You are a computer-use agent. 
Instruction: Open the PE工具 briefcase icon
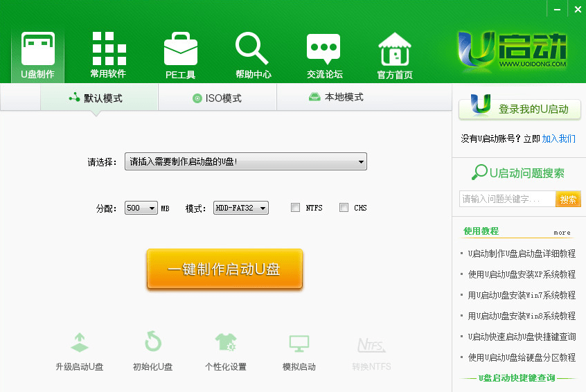[181, 48]
